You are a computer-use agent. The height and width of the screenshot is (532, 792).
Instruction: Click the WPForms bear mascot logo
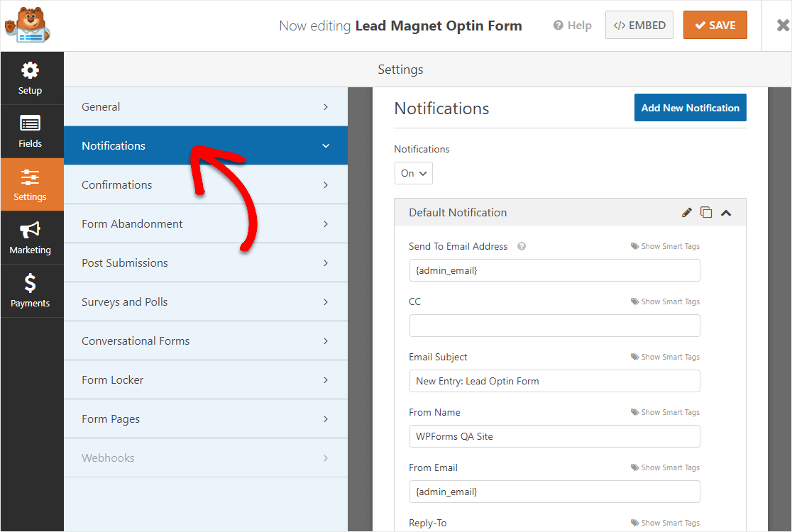pos(28,26)
